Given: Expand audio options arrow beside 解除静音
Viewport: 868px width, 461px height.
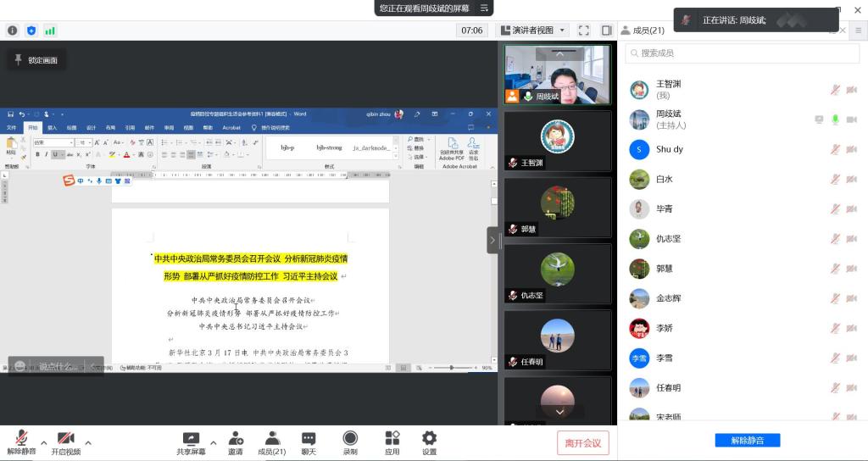Looking at the screenshot, I should point(43,442).
